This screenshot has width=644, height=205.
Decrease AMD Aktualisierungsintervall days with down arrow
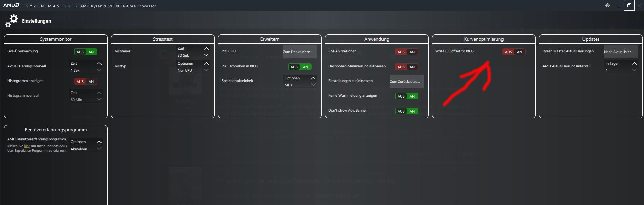[634, 70]
